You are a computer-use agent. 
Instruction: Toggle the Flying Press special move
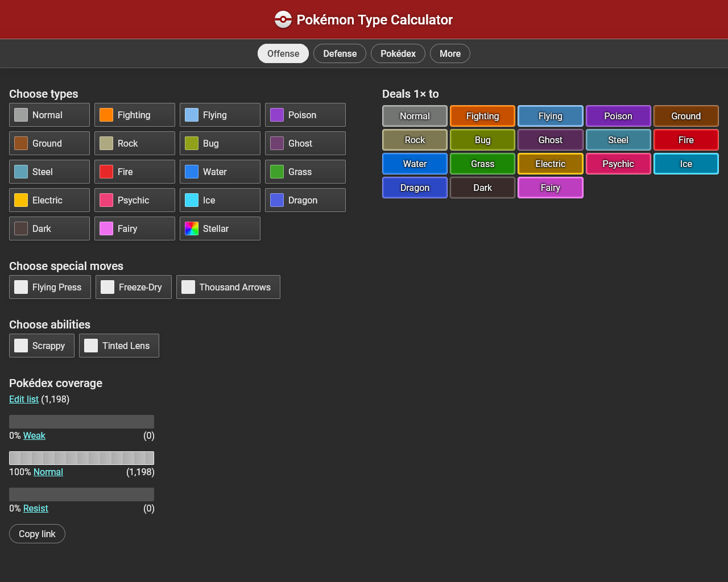pos(21,287)
